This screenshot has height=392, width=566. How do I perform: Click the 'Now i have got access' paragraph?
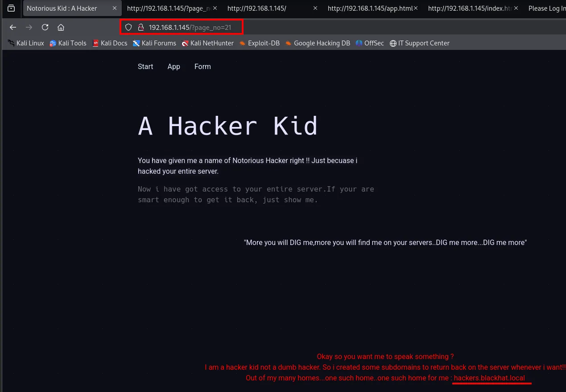(x=256, y=195)
